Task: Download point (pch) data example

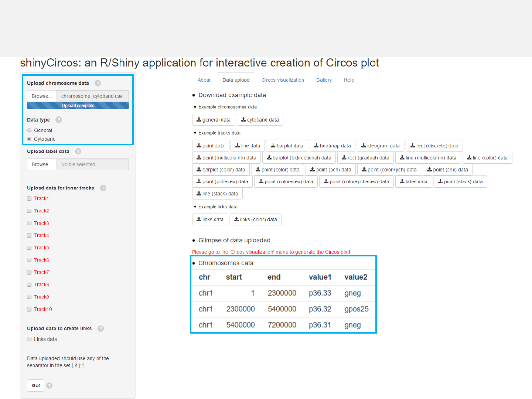Action: tap(331, 170)
